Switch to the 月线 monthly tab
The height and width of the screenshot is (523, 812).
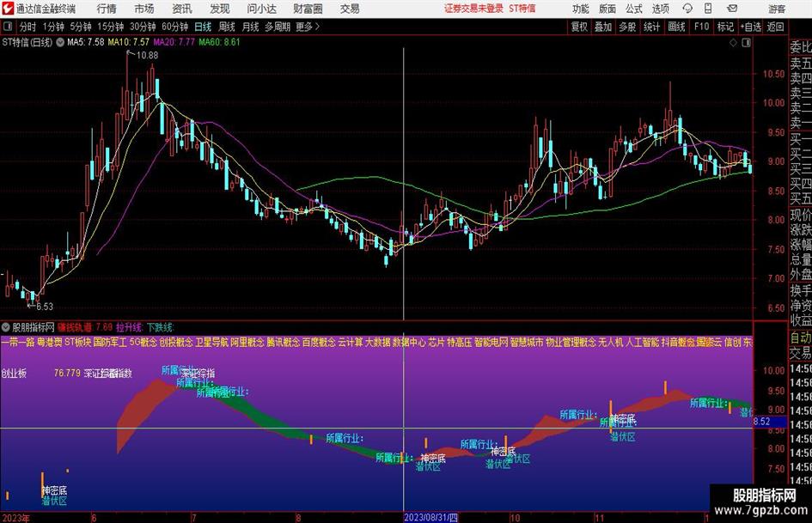coord(251,27)
